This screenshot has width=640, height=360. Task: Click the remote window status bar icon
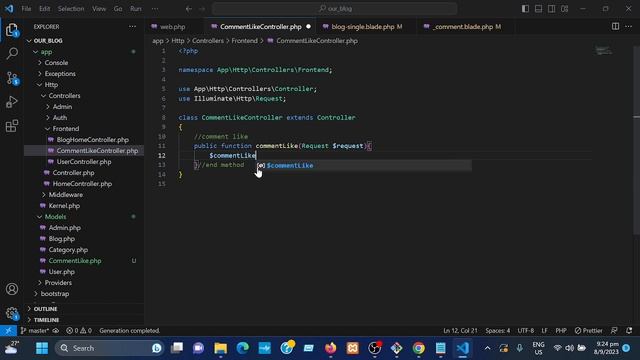pyautogui.click(x=8, y=331)
